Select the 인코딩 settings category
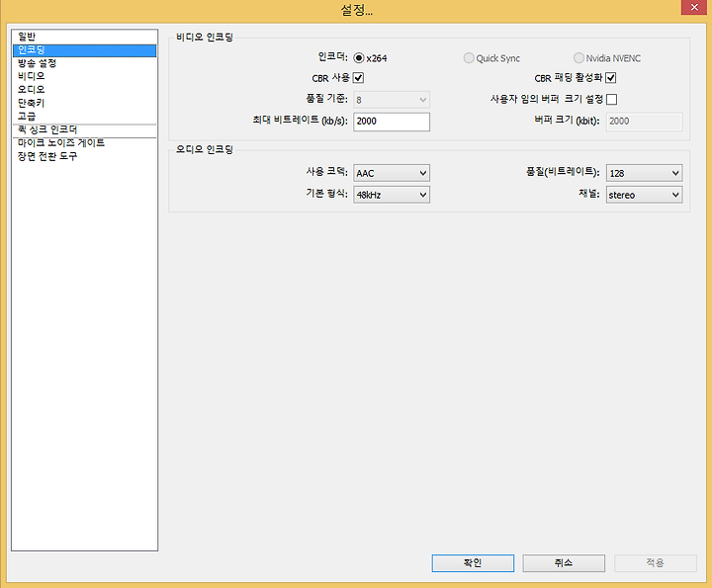Screen dimensions: 712x588 coord(84,50)
